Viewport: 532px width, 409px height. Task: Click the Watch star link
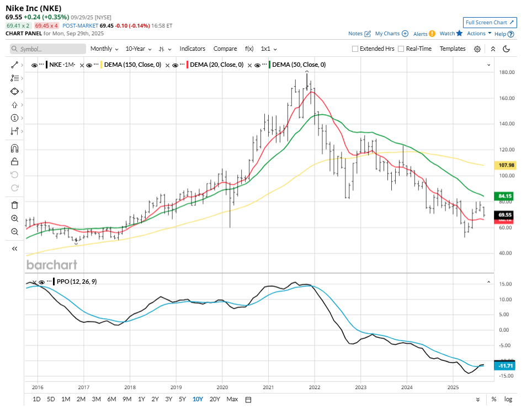[451, 33]
